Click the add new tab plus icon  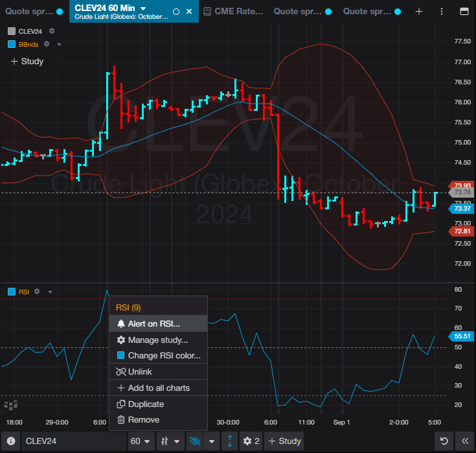pos(419,12)
